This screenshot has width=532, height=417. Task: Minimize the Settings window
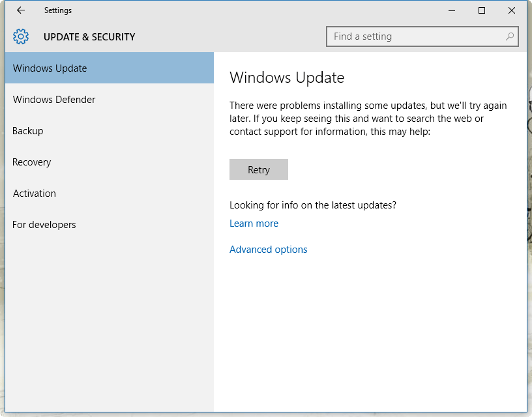coord(452,10)
